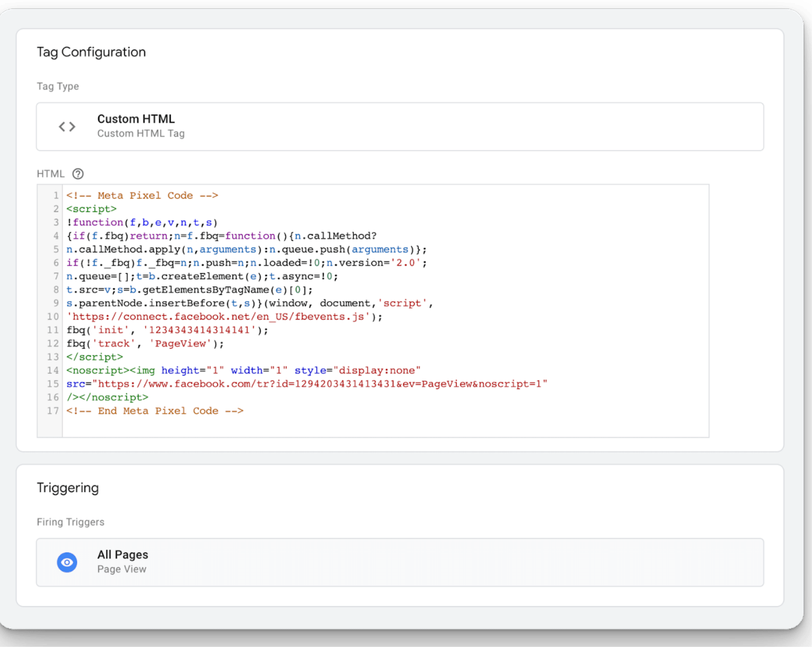The image size is (812, 656).
Task: Click the facebook.com/tr src URL line
Action: click(307, 384)
